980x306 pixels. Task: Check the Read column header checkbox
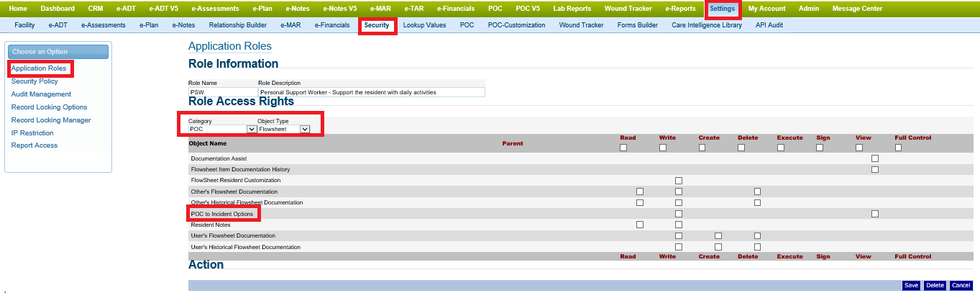[x=623, y=148]
